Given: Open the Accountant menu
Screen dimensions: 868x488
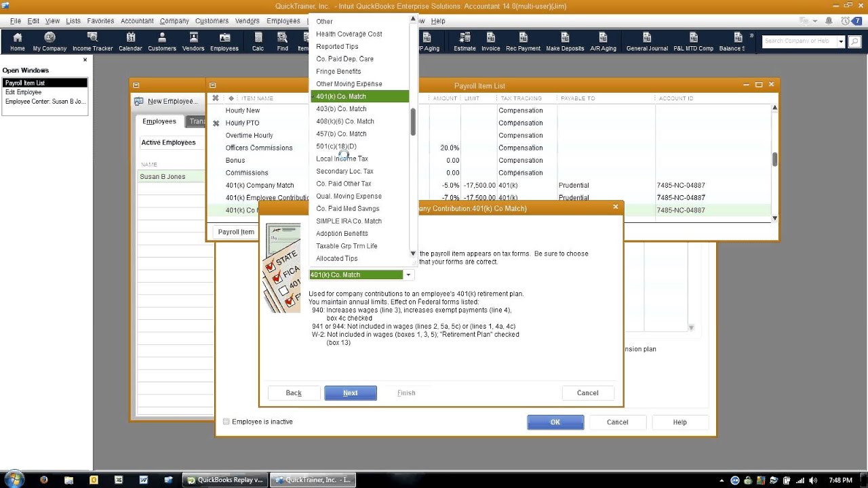Looking at the screenshot, I should pos(137,21).
